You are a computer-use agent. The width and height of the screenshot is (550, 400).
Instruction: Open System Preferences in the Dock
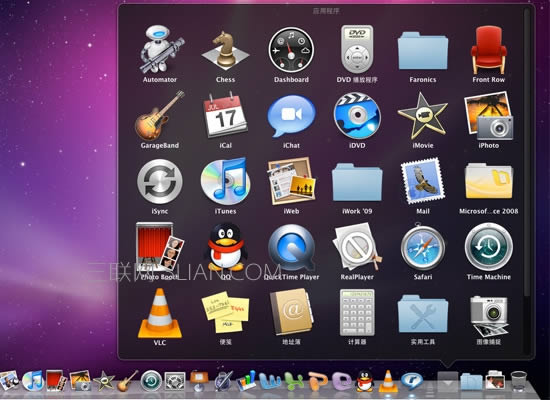(x=175, y=381)
